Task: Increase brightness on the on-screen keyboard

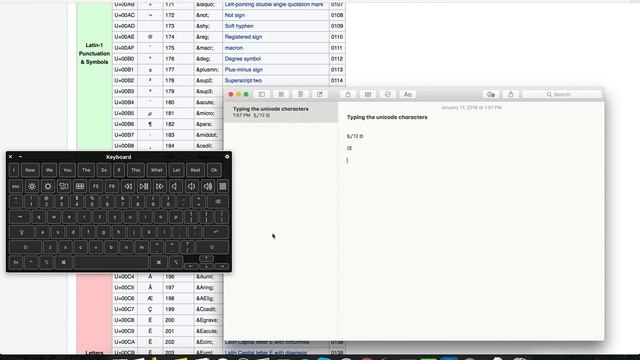Action: click(x=48, y=187)
